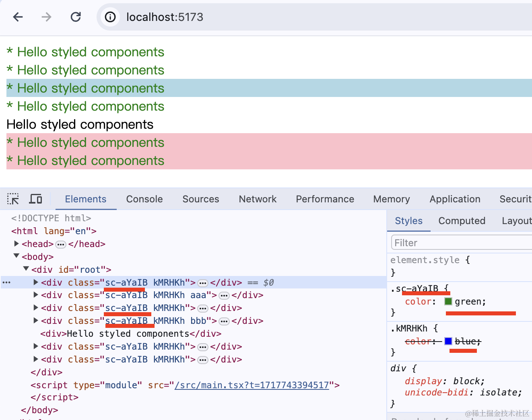This screenshot has height=420, width=532.
Task: Expand ellipsis in the aaa div
Action: pos(224,296)
